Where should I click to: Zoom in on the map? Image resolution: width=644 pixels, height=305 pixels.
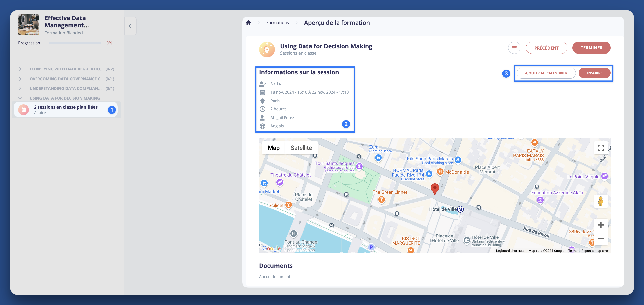pos(601,225)
